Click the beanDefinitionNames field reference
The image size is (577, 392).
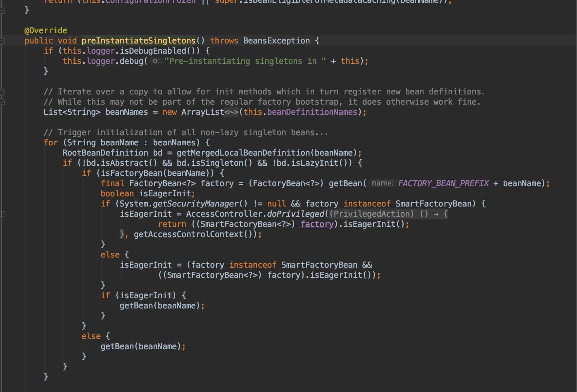tap(312, 112)
